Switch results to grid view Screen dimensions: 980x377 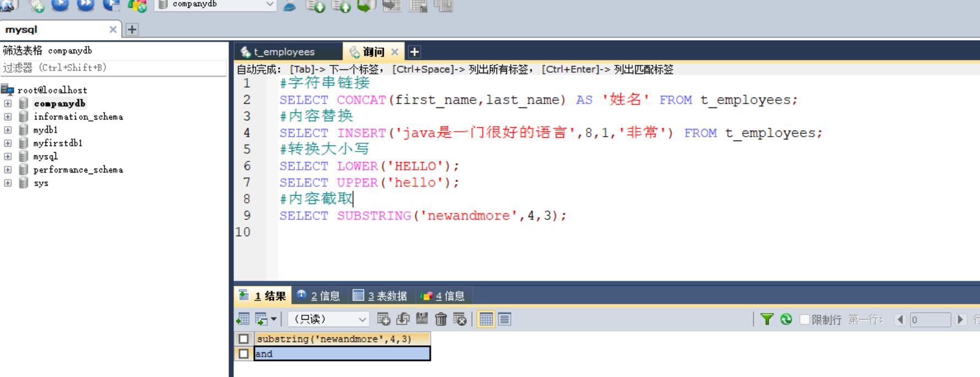[x=486, y=319]
